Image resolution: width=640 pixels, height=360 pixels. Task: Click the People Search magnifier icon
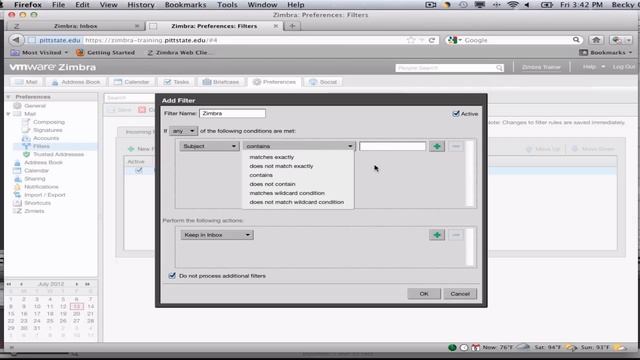click(499, 68)
